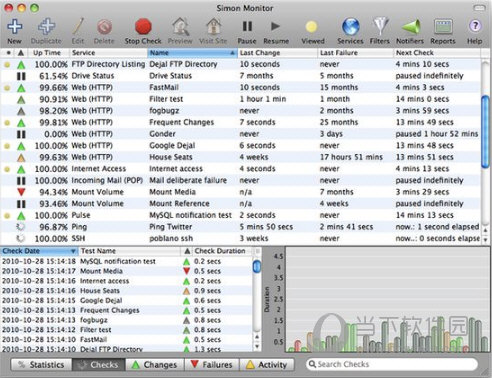This screenshot has width=492, height=378.
Task: Sort by the Name column header
Action: point(192,53)
